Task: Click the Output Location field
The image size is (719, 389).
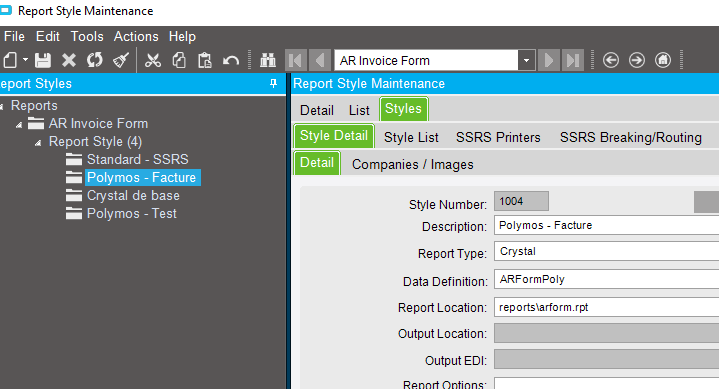Action: point(606,333)
